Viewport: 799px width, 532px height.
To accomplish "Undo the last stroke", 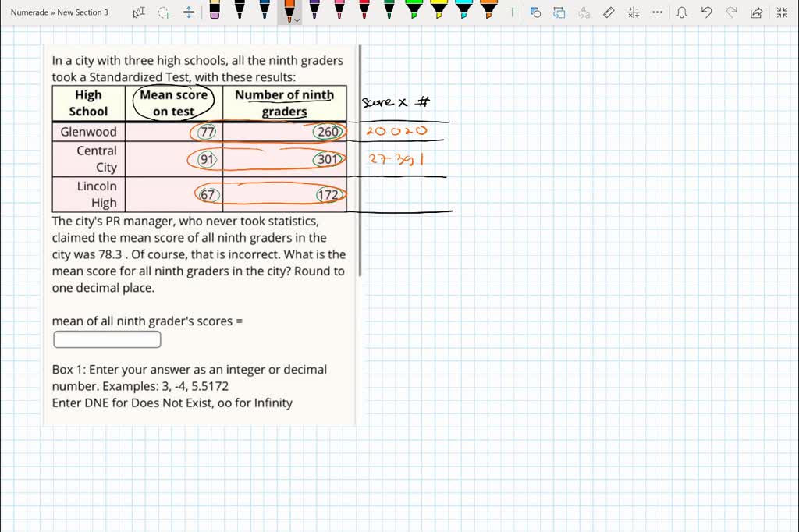I will point(706,12).
